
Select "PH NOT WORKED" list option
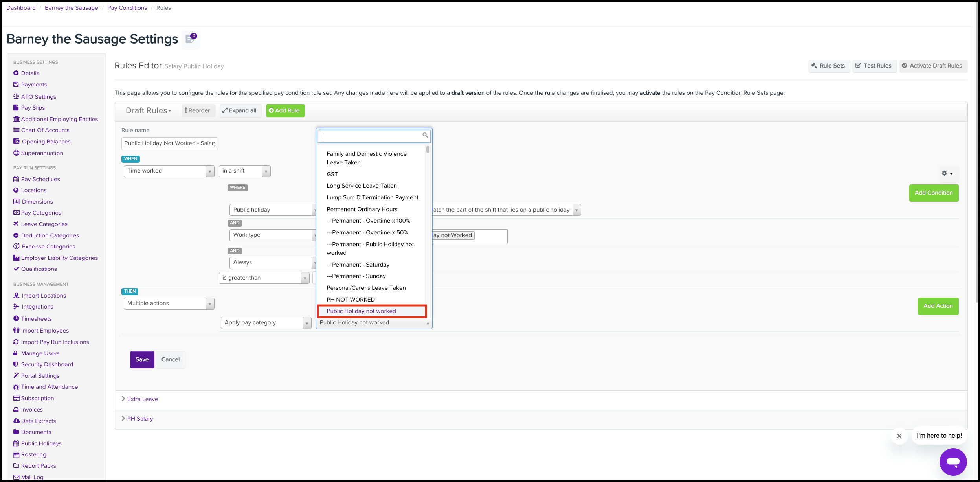[351, 300]
